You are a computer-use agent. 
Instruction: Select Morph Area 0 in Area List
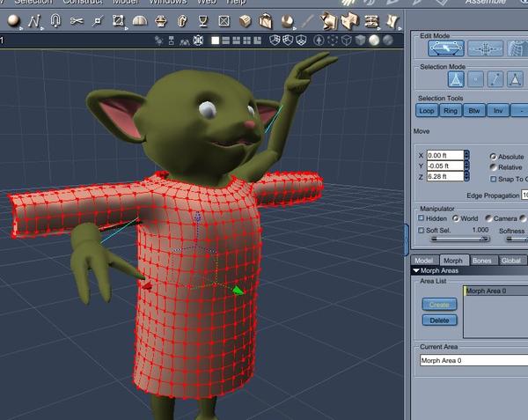point(495,291)
